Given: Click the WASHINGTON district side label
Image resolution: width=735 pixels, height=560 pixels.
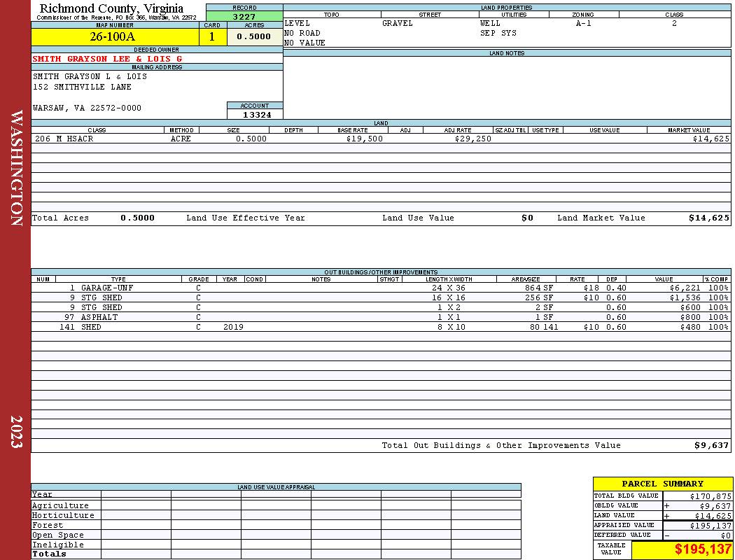Looking at the screenshot, I should [x=16, y=168].
